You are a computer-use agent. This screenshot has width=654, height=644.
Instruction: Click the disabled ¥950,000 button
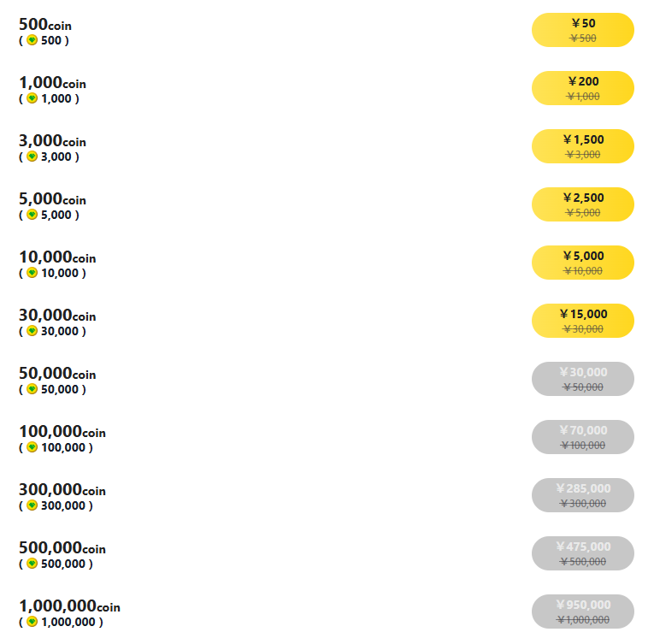click(583, 612)
